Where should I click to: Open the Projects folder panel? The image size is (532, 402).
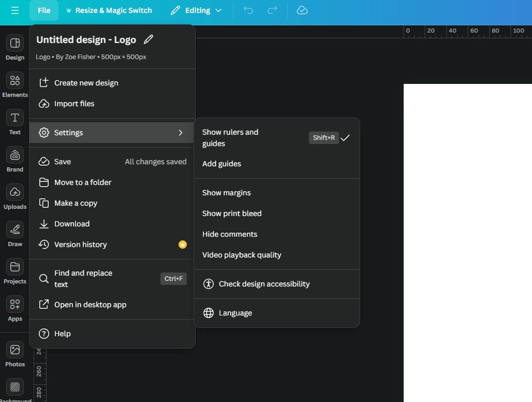(14, 271)
